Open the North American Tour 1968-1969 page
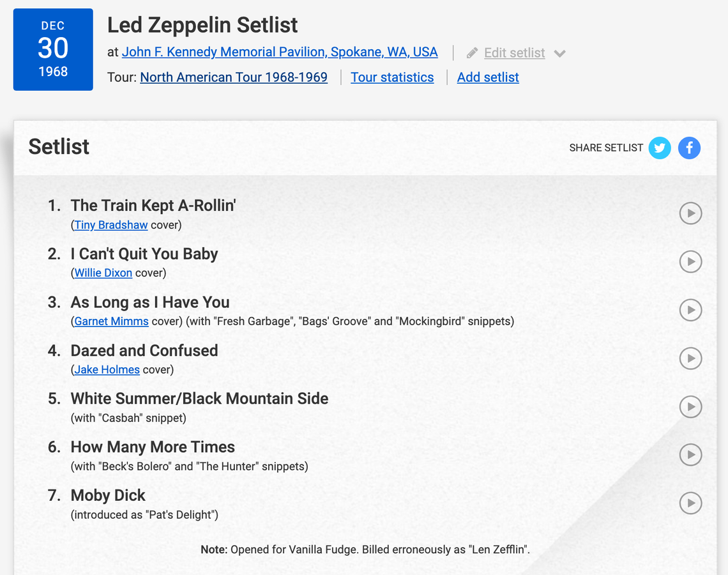The width and height of the screenshot is (728, 575). coord(234,77)
